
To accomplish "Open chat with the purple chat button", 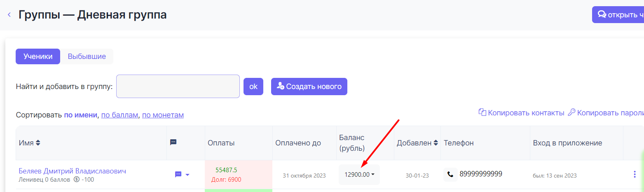I will [618, 15].
